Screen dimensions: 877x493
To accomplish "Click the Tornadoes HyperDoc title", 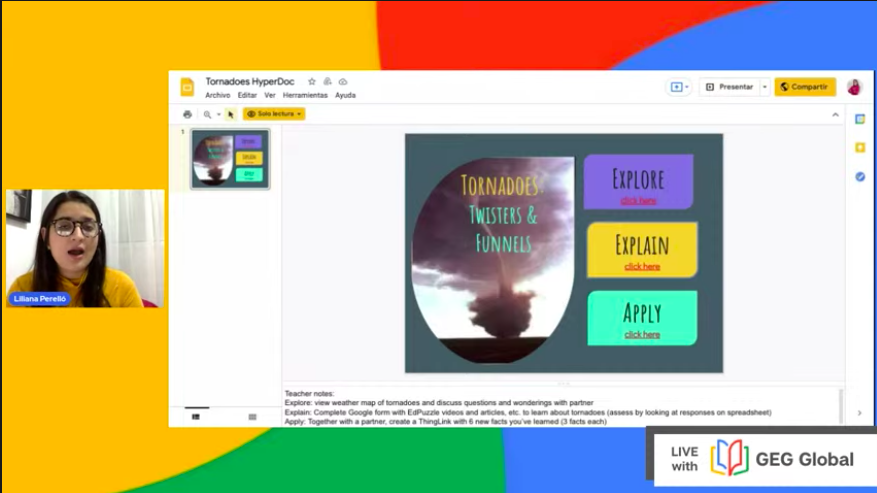I will tap(249, 82).
